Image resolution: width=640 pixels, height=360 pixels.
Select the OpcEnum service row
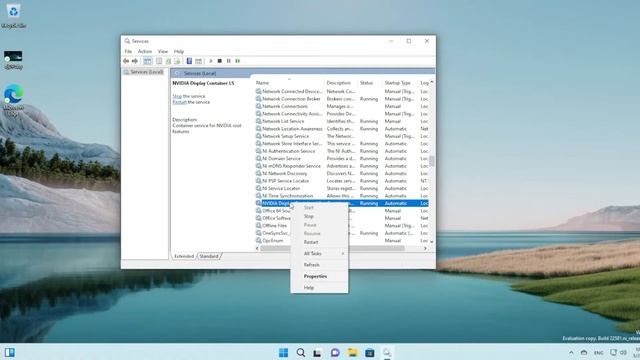(341, 240)
